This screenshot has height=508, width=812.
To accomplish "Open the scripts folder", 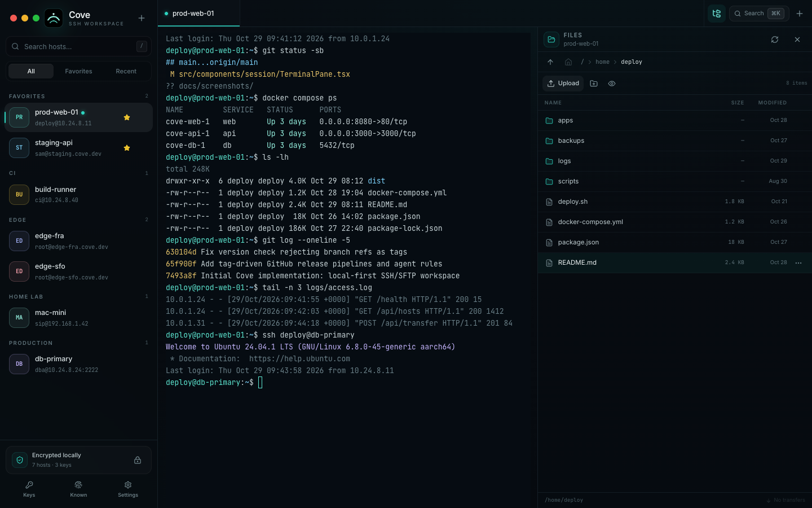I will tap(675, 181).
